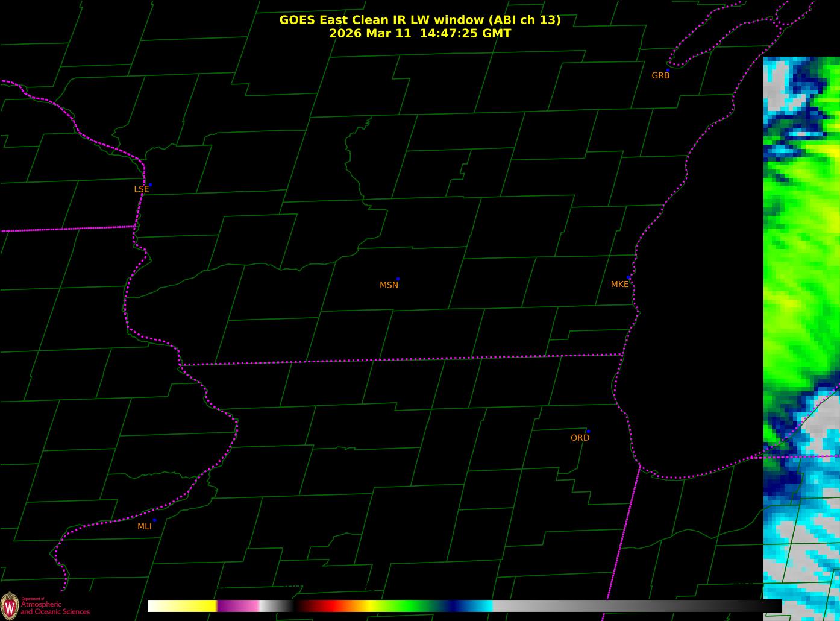Click the GOES East Clean IR title text

(420, 20)
